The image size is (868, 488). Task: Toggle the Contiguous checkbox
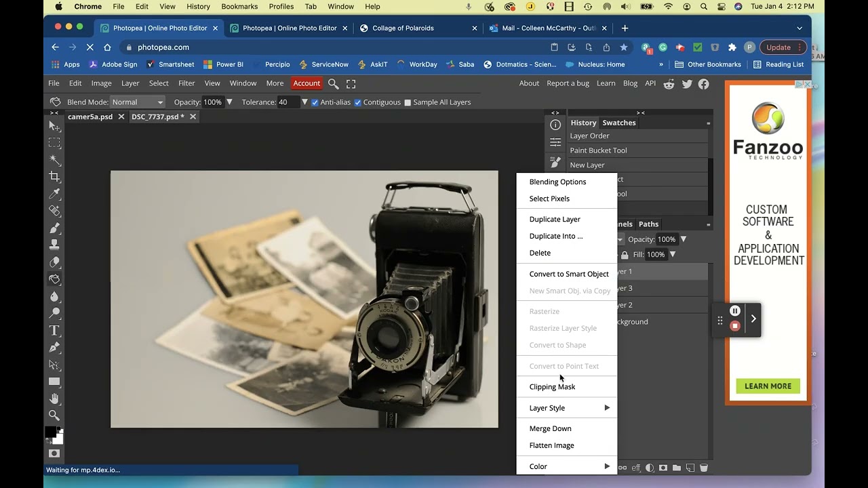357,102
